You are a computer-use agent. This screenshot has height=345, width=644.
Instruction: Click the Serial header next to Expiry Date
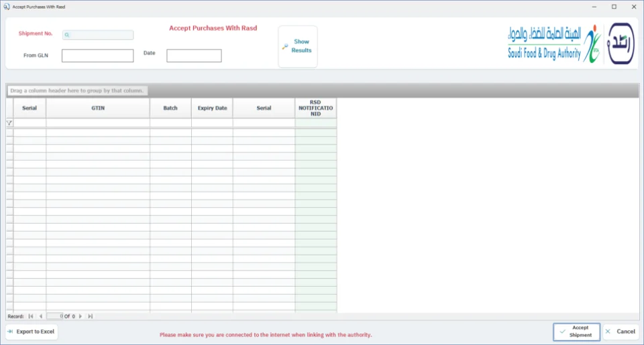pyautogui.click(x=264, y=108)
